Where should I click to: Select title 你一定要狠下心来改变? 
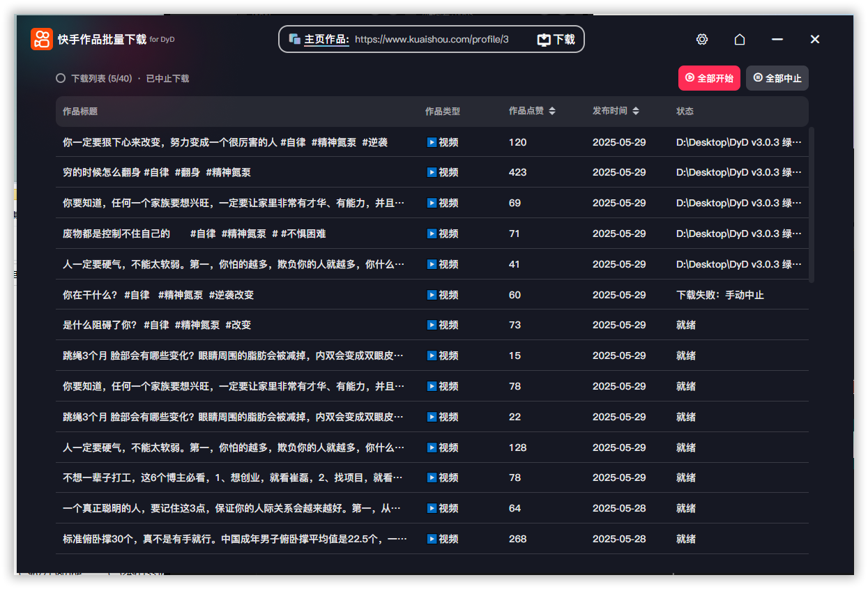click(x=225, y=142)
